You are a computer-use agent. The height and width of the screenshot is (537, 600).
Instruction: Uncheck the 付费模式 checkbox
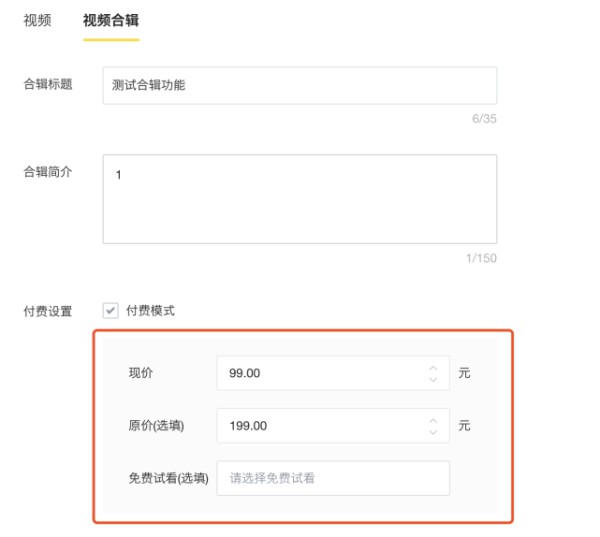[111, 311]
